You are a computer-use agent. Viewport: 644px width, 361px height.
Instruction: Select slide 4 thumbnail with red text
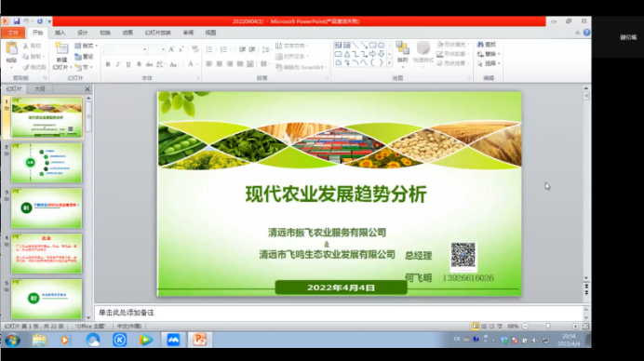pos(47,253)
